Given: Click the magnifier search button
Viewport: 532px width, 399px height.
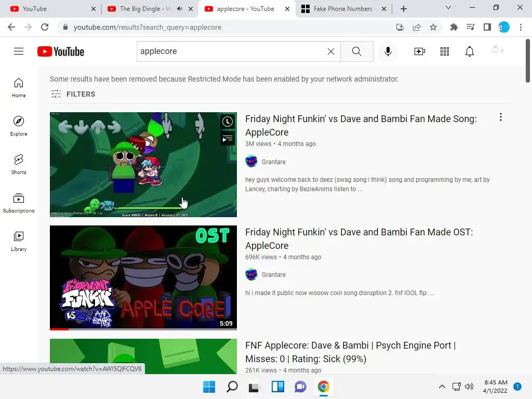Looking at the screenshot, I should tap(356, 51).
